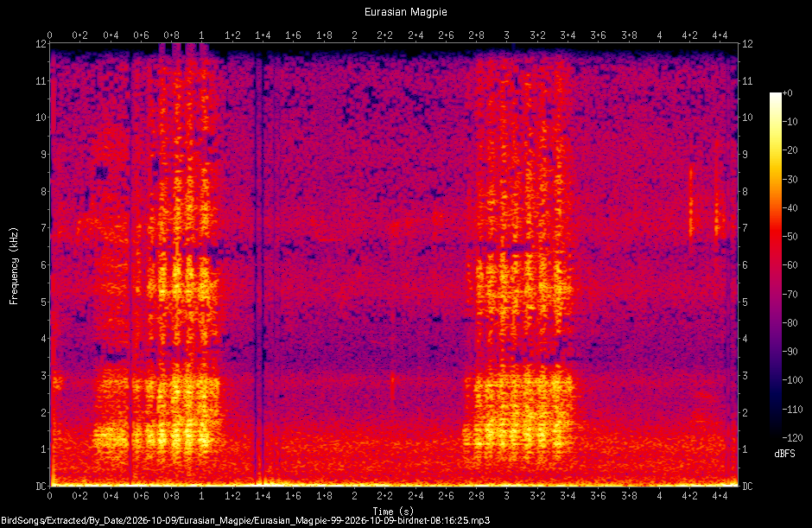Click '3.6' on the bottom time axis
The height and width of the screenshot is (528, 812).
pos(598,496)
